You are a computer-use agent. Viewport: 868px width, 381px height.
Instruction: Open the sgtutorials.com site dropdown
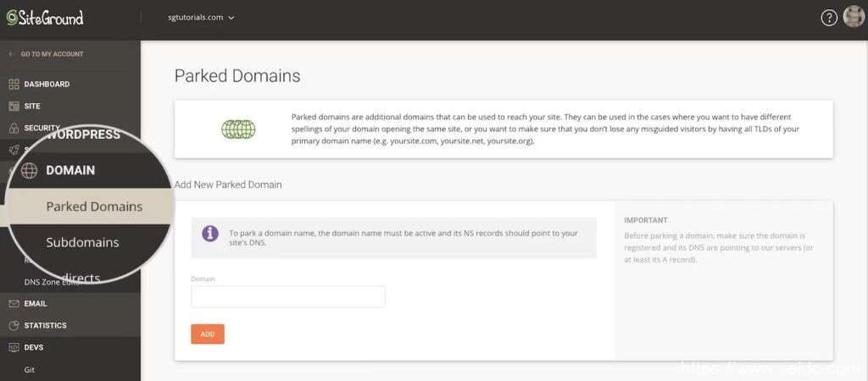coord(202,18)
